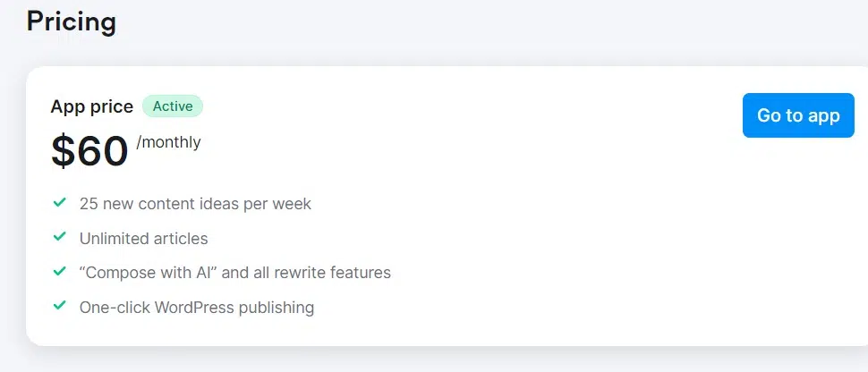Click the word 'app' in Go to app
Viewport: 868px width, 372px height.
click(821, 115)
